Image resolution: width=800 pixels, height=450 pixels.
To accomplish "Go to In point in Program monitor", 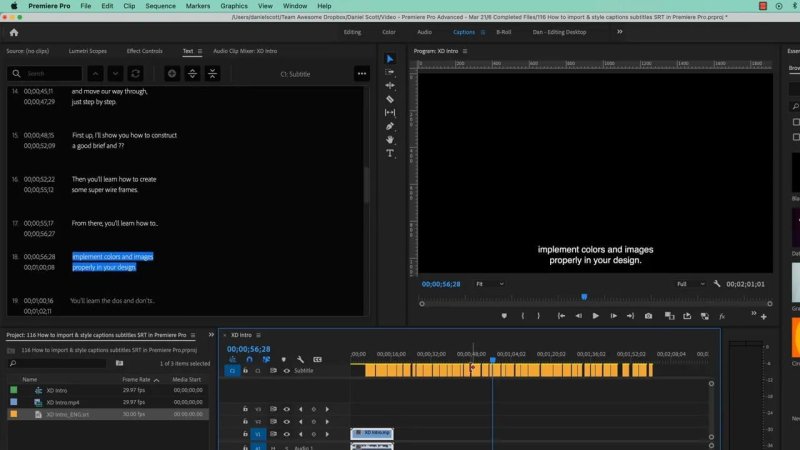I will pyautogui.click(x=561, y=316).
